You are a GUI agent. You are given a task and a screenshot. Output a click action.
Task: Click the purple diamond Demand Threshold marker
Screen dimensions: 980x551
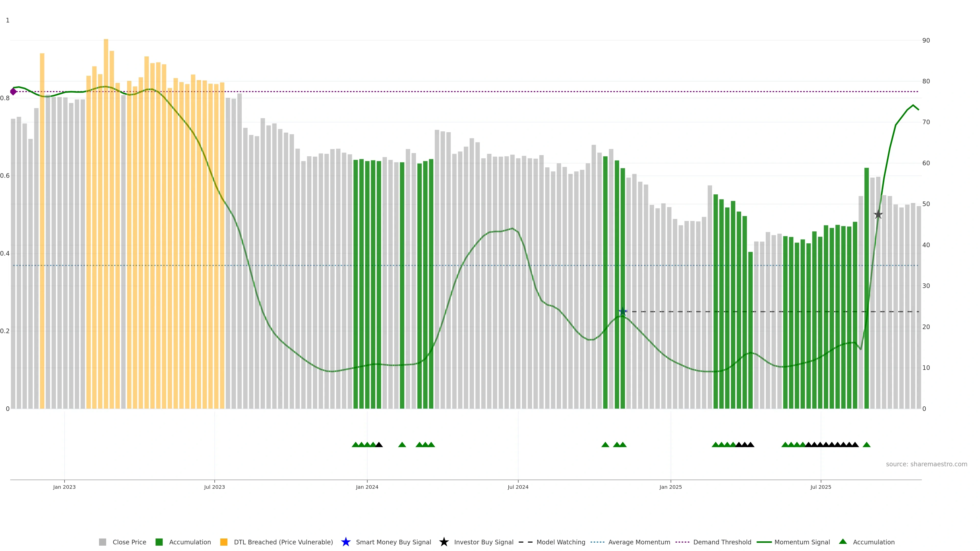[13, 92]
